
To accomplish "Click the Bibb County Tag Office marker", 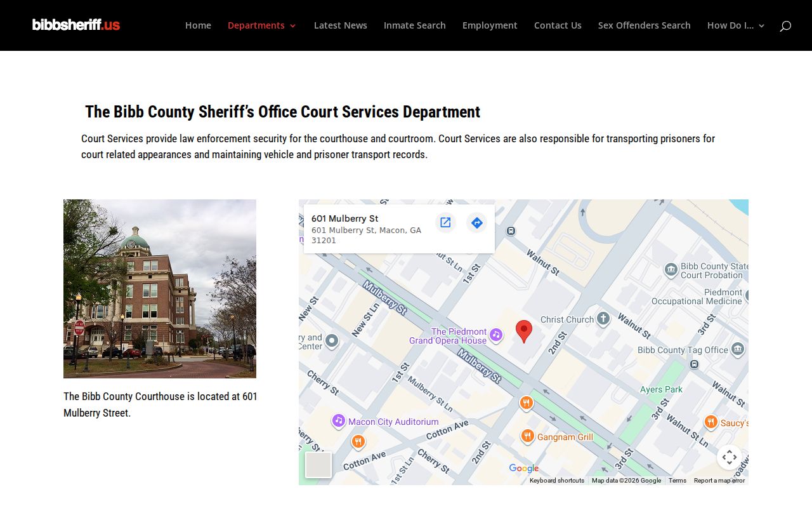I will [737, 349].
